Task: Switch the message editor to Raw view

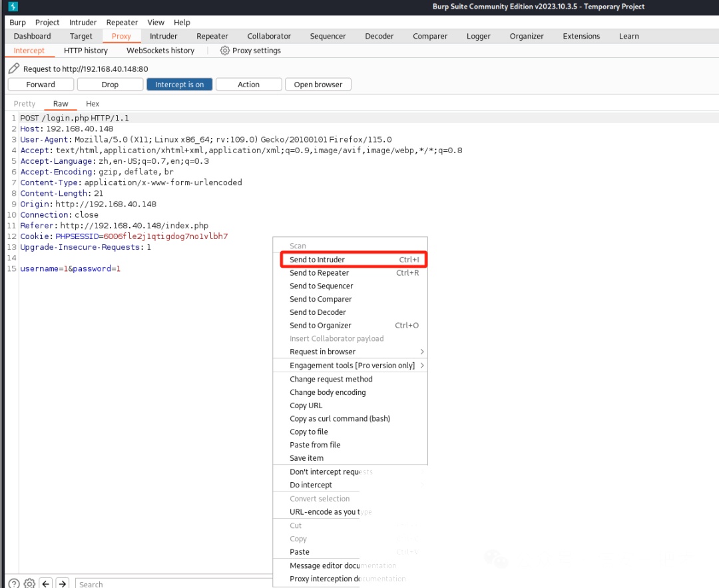Action: [x=61, y=104]
